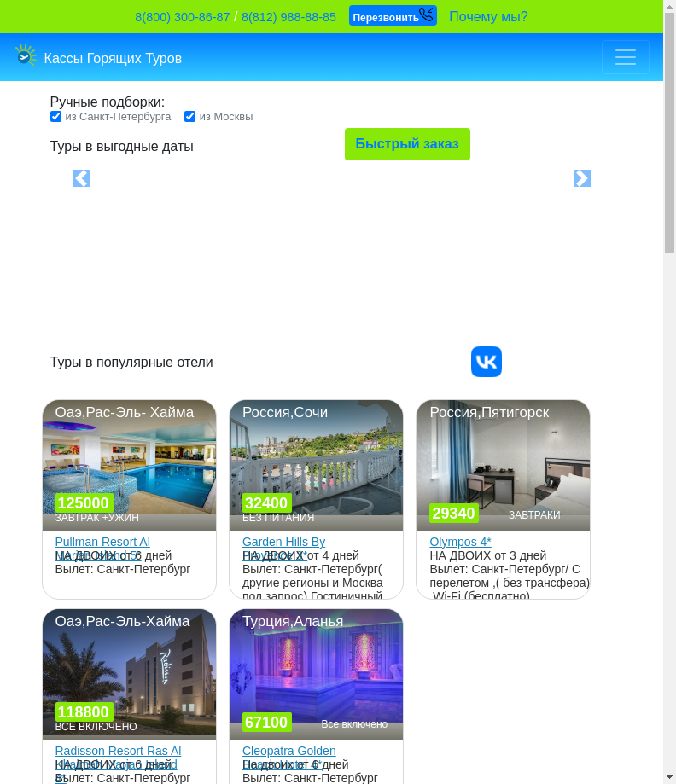Click the 118800 price badge
This screenshot has width=676, height=784.
(x=83, y=711)
